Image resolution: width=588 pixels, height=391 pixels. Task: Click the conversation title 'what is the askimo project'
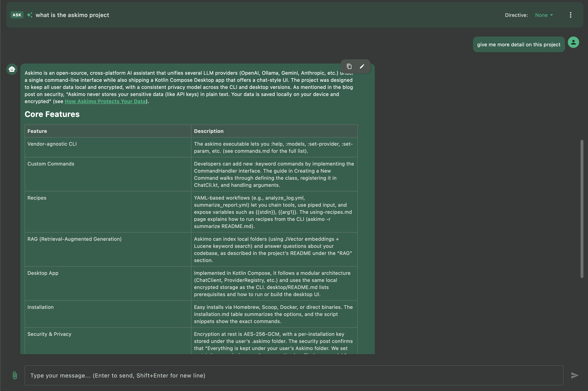click(72, 15)
